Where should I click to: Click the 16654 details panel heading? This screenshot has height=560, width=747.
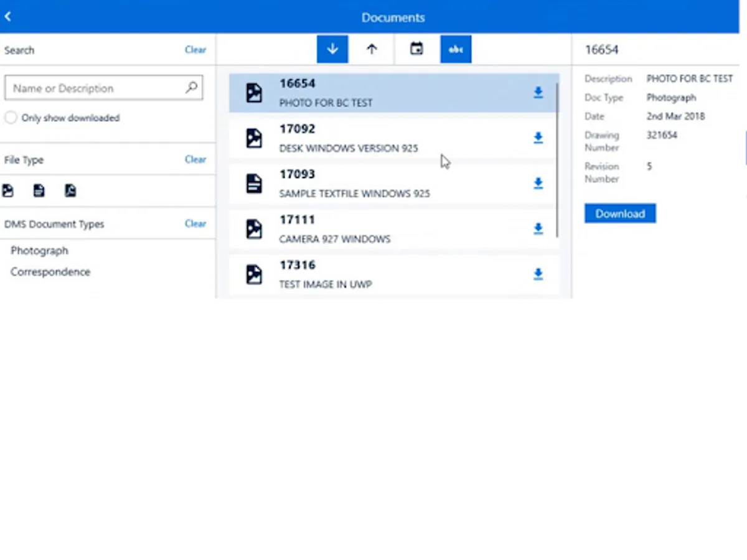click(x=601, y=50)
